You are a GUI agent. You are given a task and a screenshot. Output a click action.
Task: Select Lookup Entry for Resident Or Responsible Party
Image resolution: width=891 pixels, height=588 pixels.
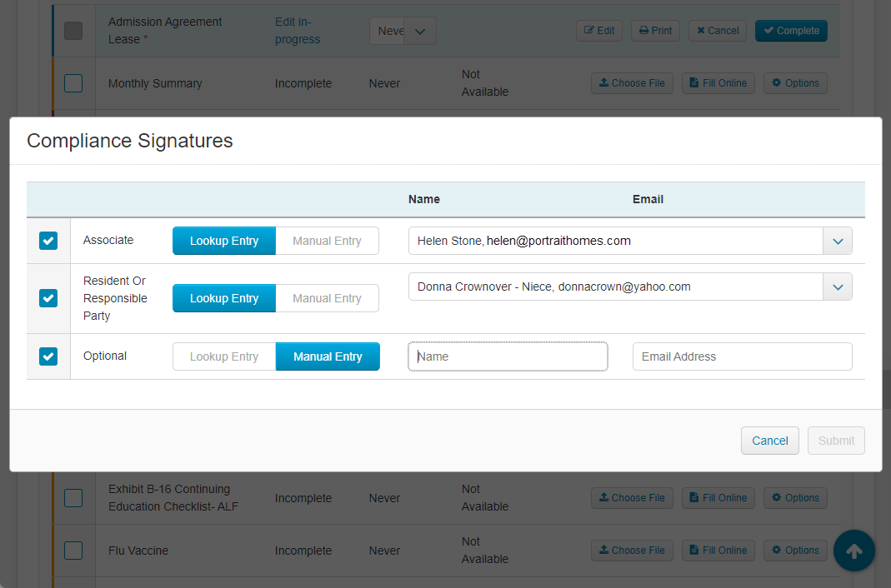click(224, 298)
